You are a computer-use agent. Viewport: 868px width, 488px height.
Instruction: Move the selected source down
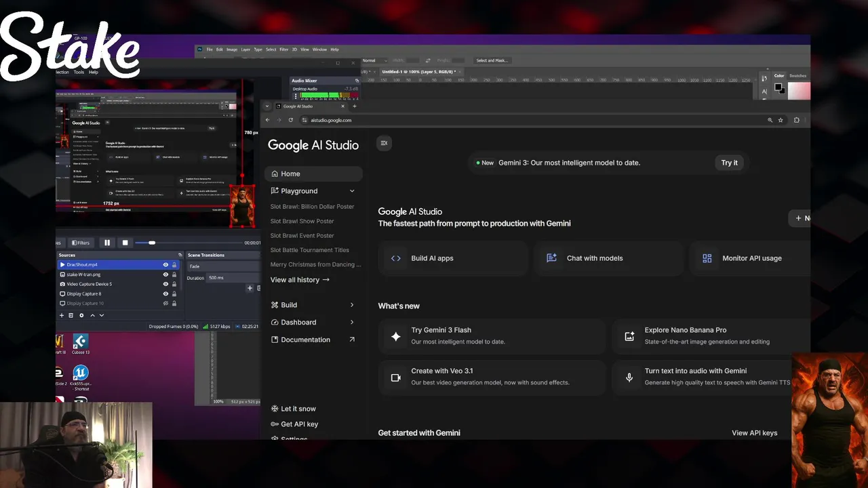102,315
